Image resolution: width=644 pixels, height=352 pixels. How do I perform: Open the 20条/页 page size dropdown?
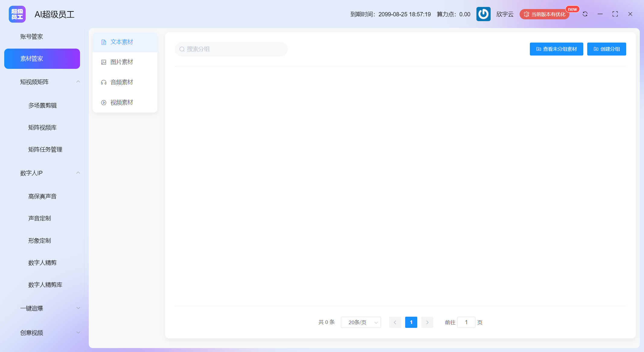tap(361, 322)
